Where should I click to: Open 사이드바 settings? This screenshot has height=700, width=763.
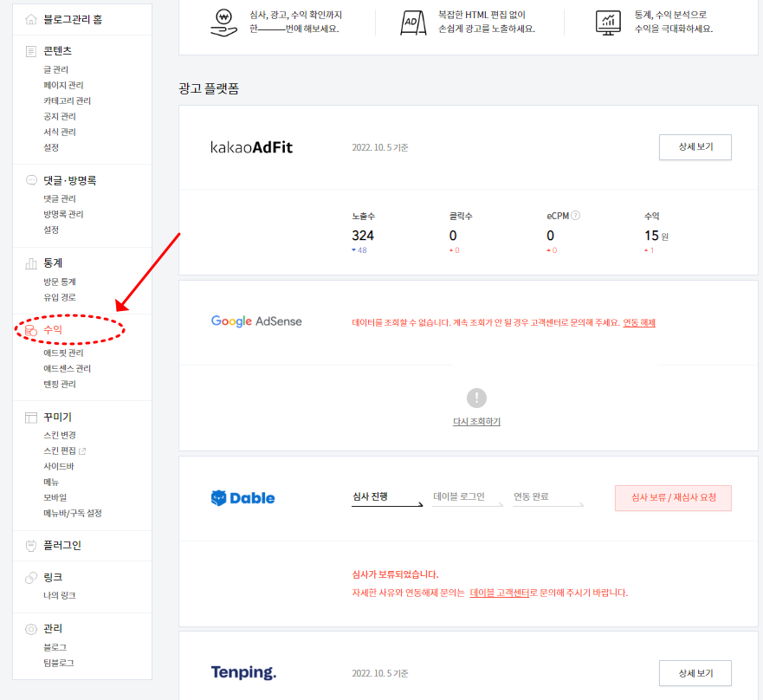pyautogui.click(x=59, y=466)
